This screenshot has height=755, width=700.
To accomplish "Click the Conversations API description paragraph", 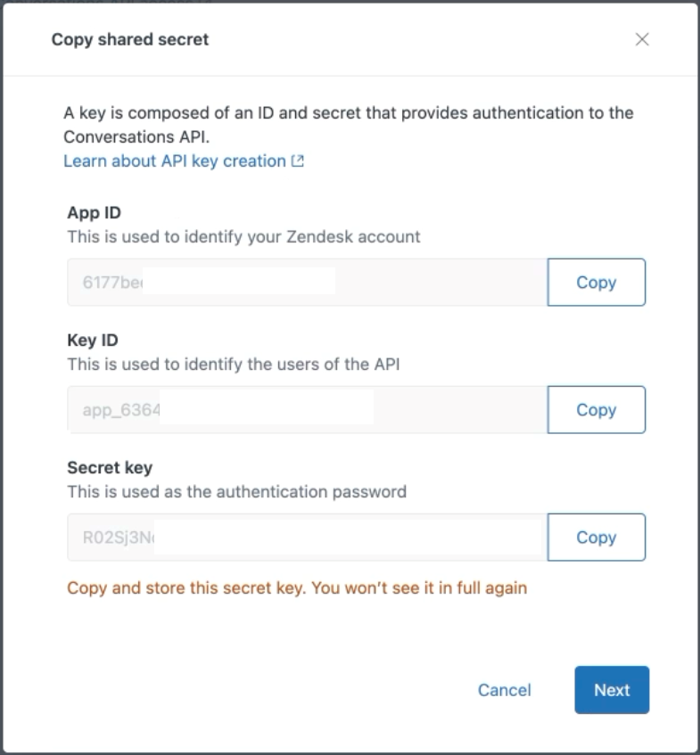I will (x=348, y=125).
